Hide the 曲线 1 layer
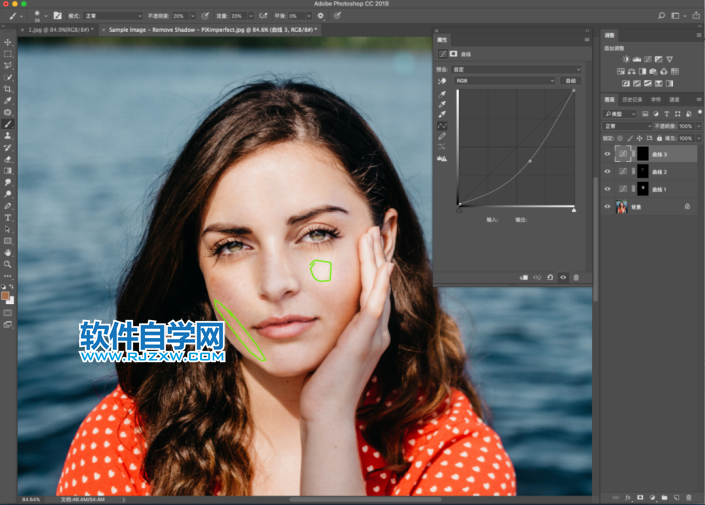The width and height of the screenshot is (705, 505). (607, 189)
